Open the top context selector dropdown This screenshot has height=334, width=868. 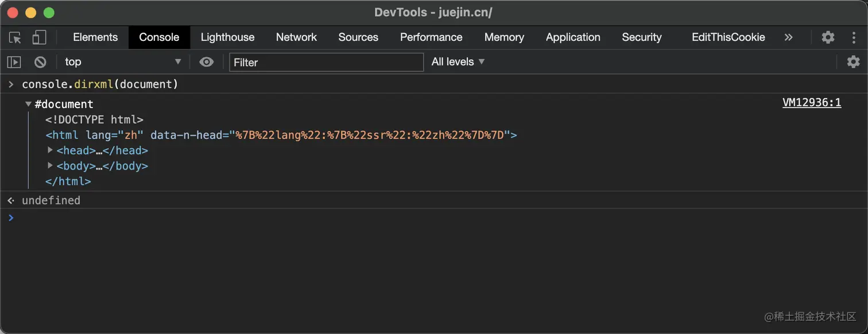[x=123, y=62]
